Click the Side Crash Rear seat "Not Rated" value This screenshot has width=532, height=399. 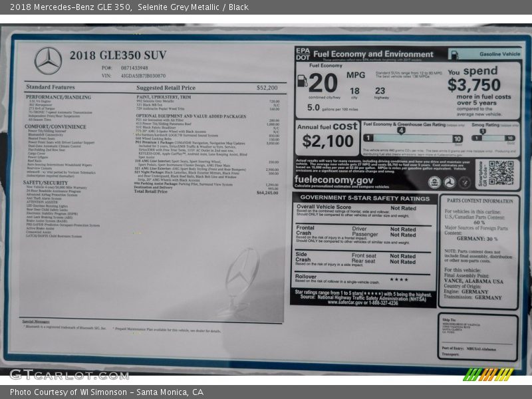(403, 261)
